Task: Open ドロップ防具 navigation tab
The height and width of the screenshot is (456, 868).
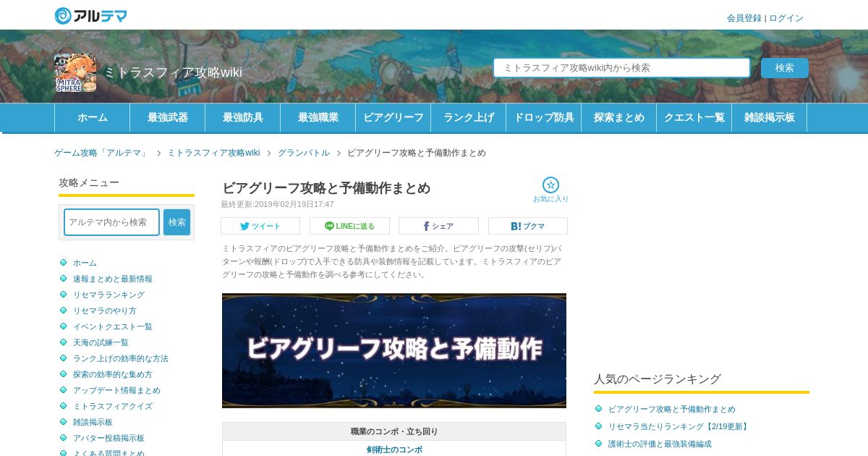Action: [543, 117]
